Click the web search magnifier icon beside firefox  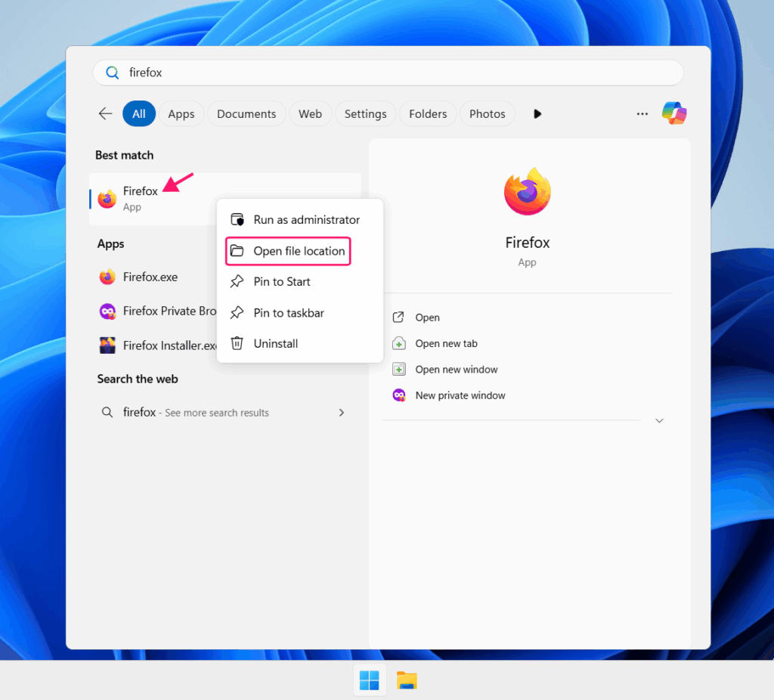[107, 412]
